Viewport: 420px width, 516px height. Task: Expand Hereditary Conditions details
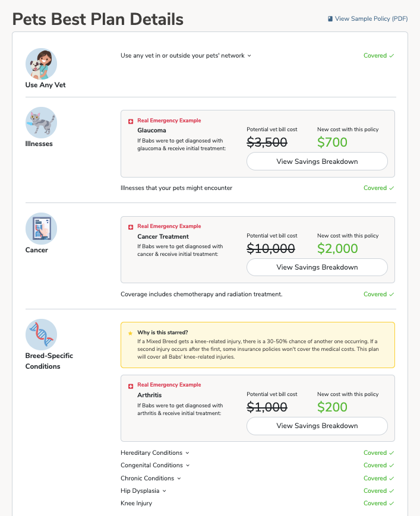pos(187,453)
